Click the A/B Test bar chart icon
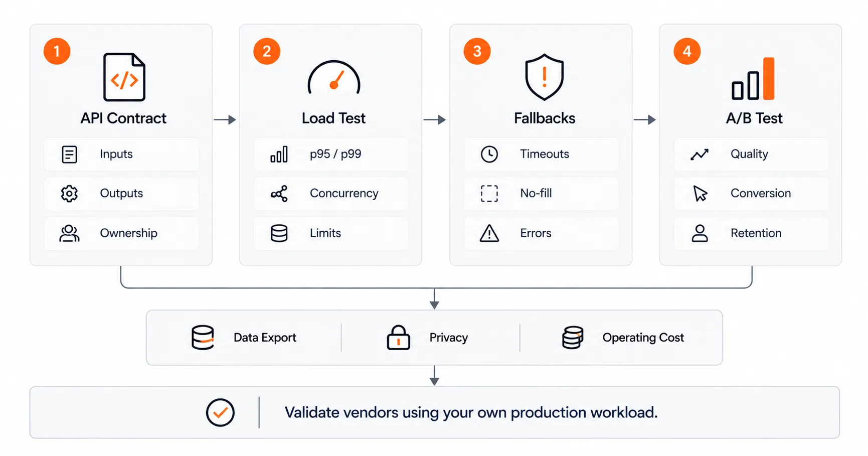 753,79
